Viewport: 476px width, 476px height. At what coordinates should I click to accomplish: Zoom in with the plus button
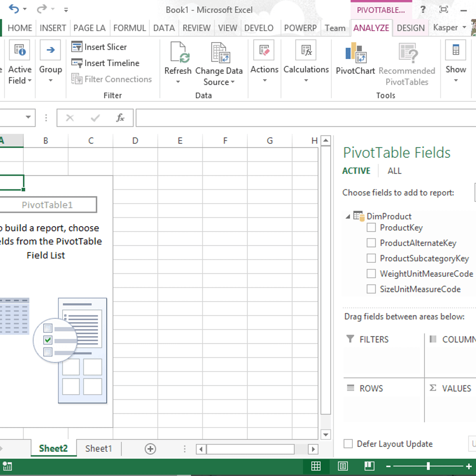coord(468,466)
